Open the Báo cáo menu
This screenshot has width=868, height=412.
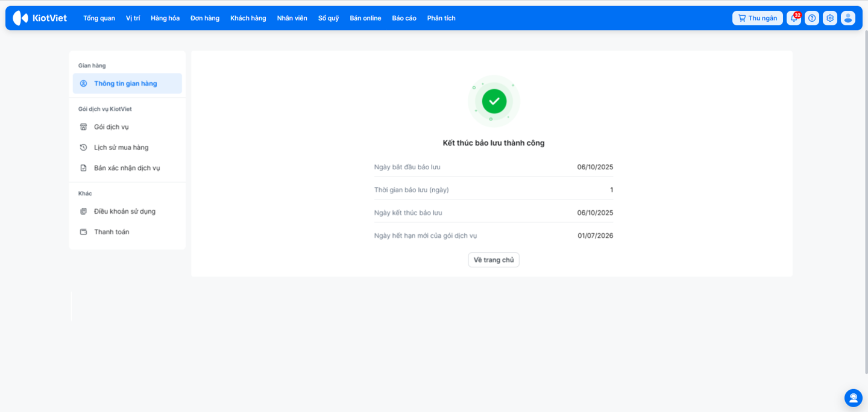tap(404, 18)
